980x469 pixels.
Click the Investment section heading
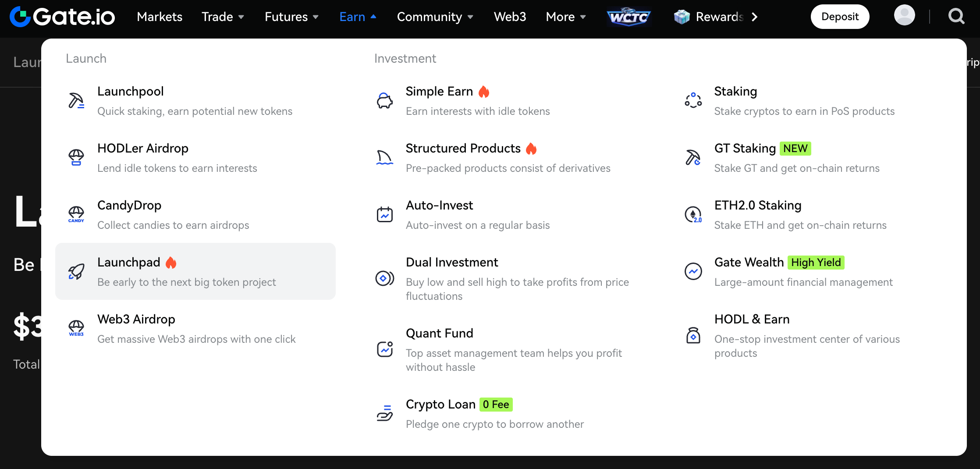405,58
